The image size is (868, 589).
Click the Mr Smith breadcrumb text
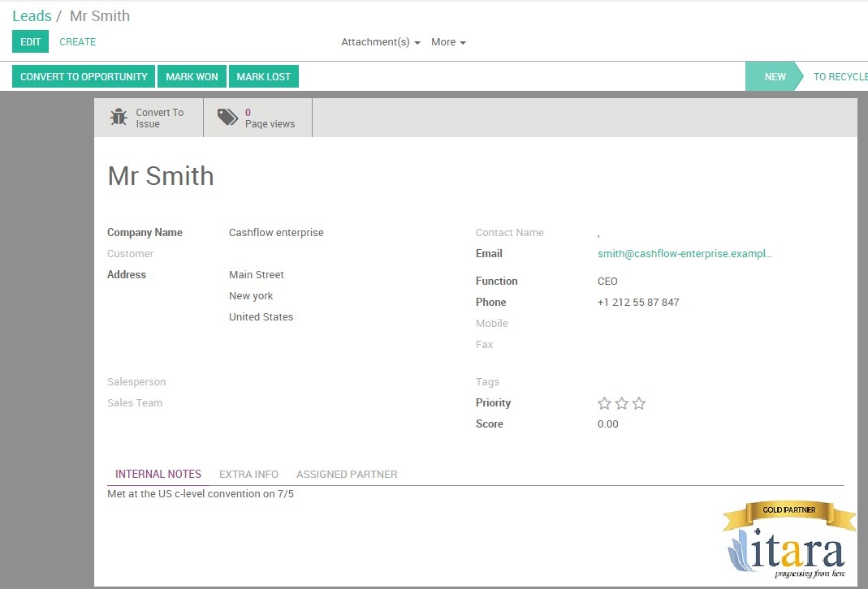coord(100,16)
